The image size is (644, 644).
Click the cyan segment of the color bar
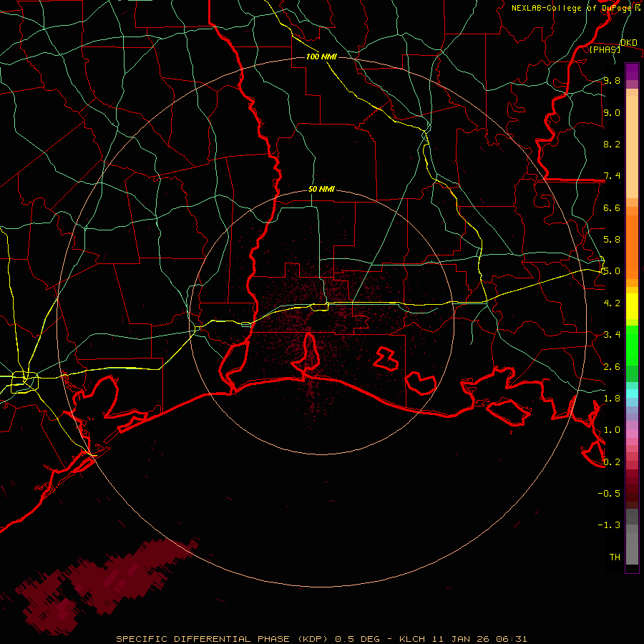click(x=632, y=394)
